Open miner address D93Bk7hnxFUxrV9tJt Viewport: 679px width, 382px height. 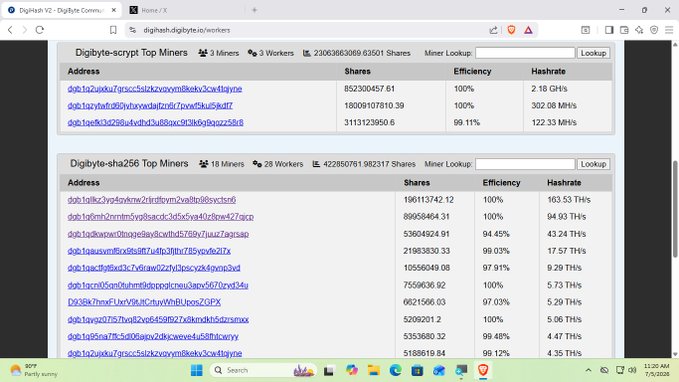(144, 302)
